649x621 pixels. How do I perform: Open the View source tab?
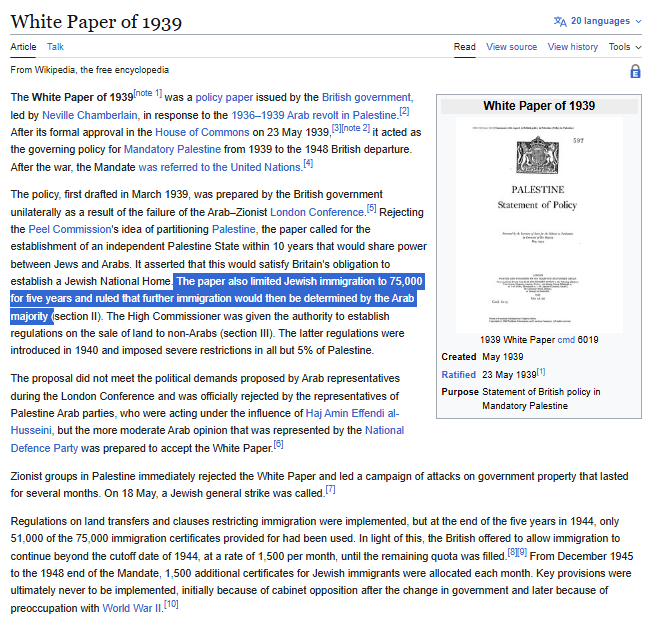[511, 47]
